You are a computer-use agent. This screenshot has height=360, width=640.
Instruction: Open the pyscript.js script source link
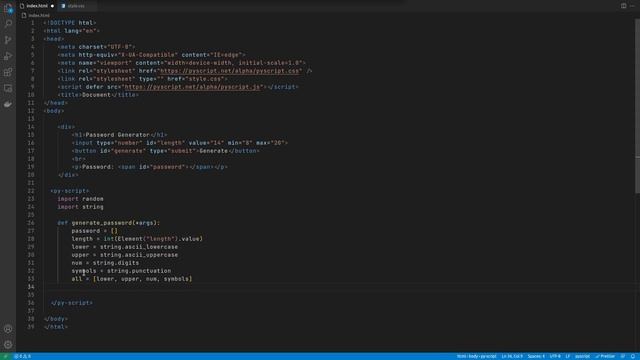coord(192,87)
